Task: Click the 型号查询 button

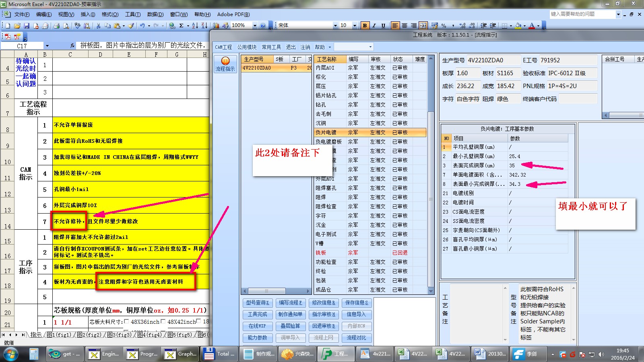Action: (x=258, y=302)
